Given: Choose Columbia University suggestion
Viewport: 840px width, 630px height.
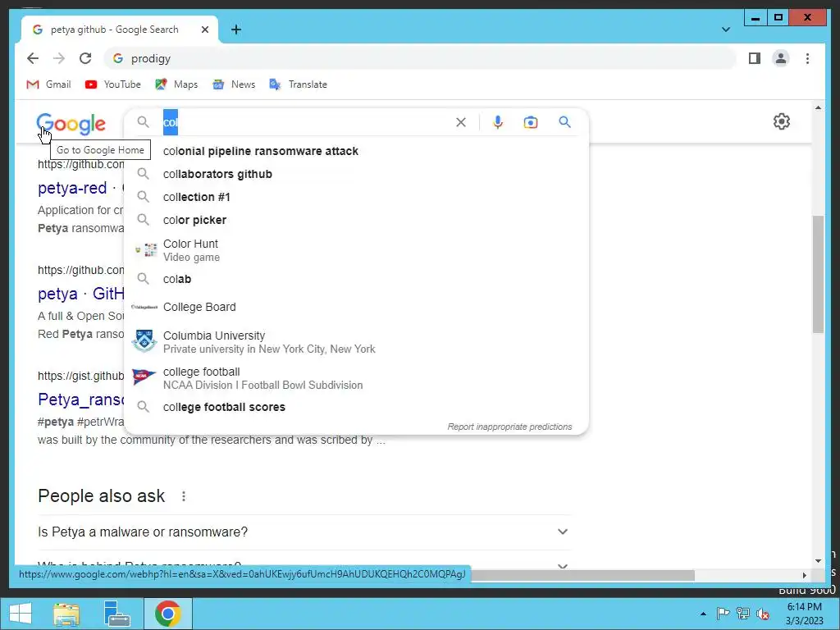Looking at the screenshot, I should [356, 342].
